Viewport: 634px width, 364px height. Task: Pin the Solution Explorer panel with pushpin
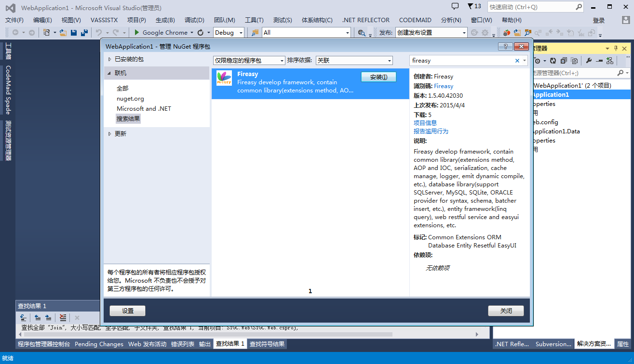(x=616, y=49)
